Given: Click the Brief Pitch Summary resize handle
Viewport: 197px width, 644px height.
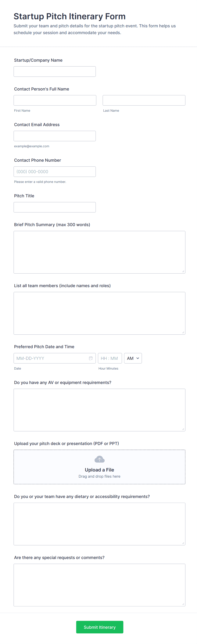Looking at the screenshot, I should 183,271.
